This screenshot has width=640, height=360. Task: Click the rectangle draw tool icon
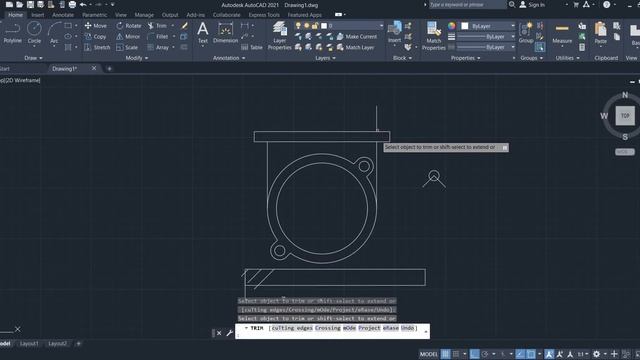68,26
